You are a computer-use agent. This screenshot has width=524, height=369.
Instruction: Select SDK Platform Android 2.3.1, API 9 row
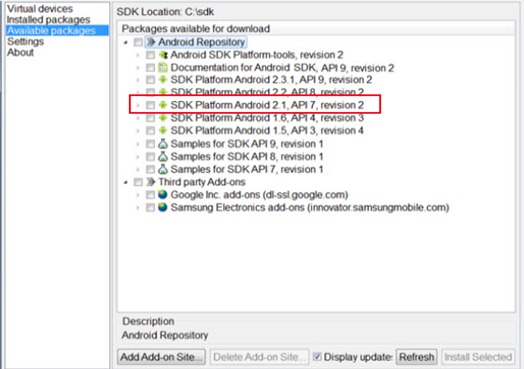(x=271, y=80)
